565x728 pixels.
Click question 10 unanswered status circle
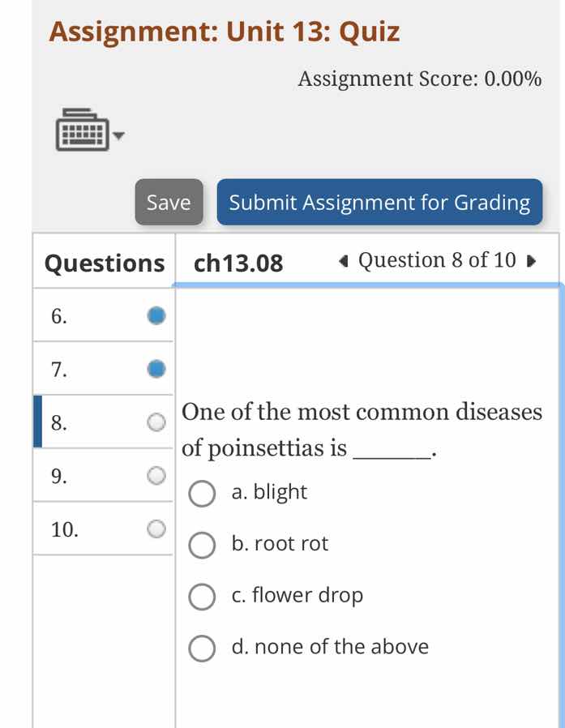(x=156, y=529)
